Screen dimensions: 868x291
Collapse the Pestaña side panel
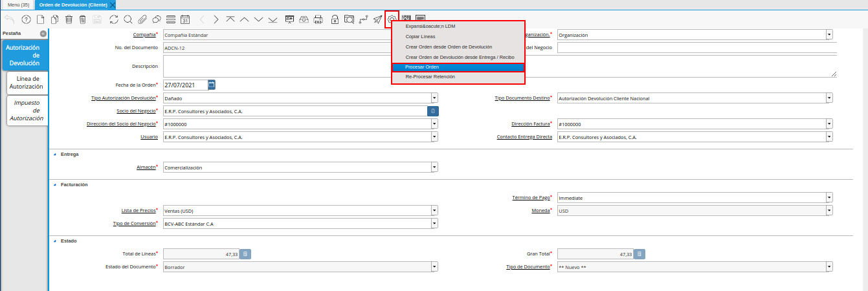(43, 33)
